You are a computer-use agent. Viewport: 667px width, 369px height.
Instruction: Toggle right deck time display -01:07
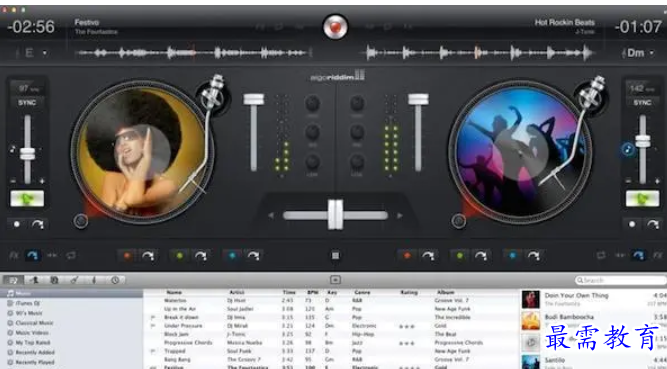638,27
